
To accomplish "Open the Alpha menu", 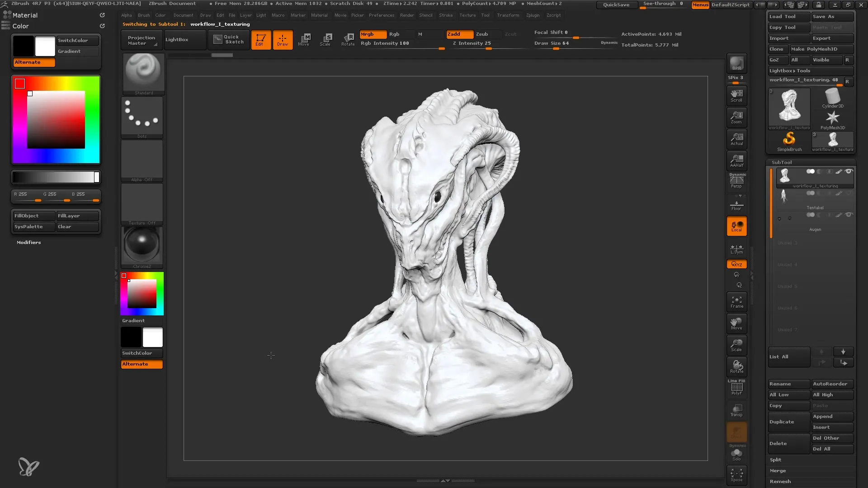I will pyautogui.click(x=127, y=15).
